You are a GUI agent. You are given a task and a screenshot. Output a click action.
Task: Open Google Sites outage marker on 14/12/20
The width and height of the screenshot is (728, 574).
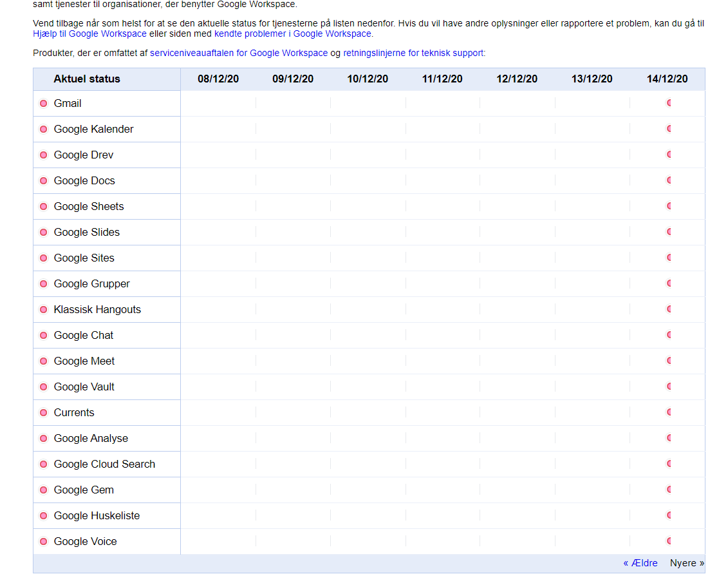pyautogui.click(x=669, y=258)
